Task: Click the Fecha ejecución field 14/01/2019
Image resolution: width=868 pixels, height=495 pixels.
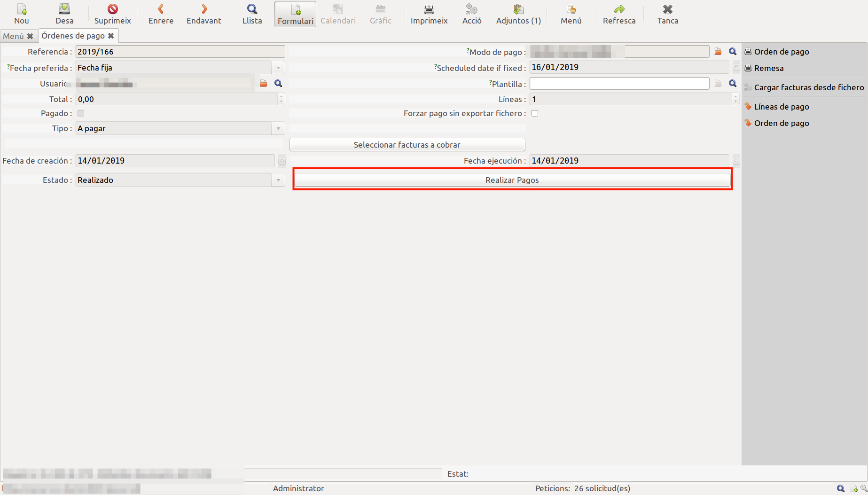Action: (629, 161)
